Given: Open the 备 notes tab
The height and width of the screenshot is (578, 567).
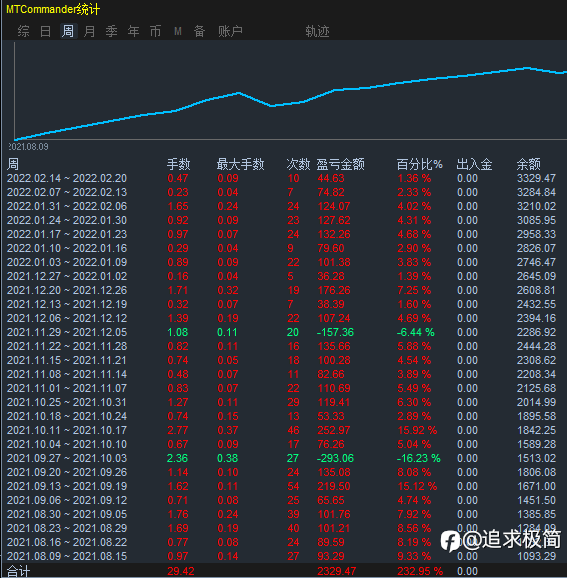Looking at the screenshot, I should [199, 31].
